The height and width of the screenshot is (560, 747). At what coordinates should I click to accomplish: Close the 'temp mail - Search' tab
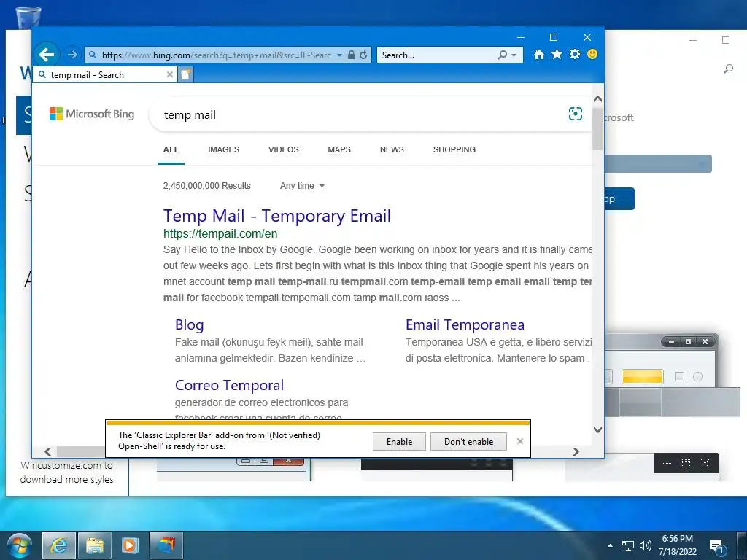(x=169, y=75)
